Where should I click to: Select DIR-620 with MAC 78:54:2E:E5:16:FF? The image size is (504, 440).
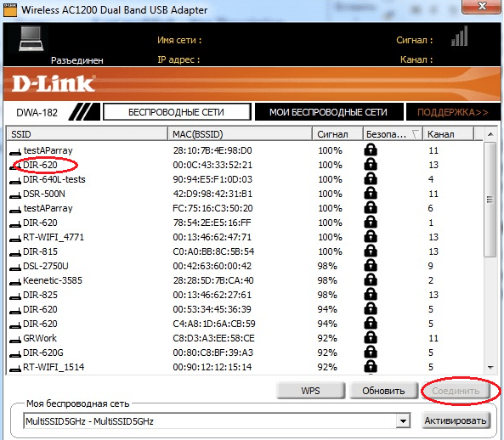click(244, 223)
